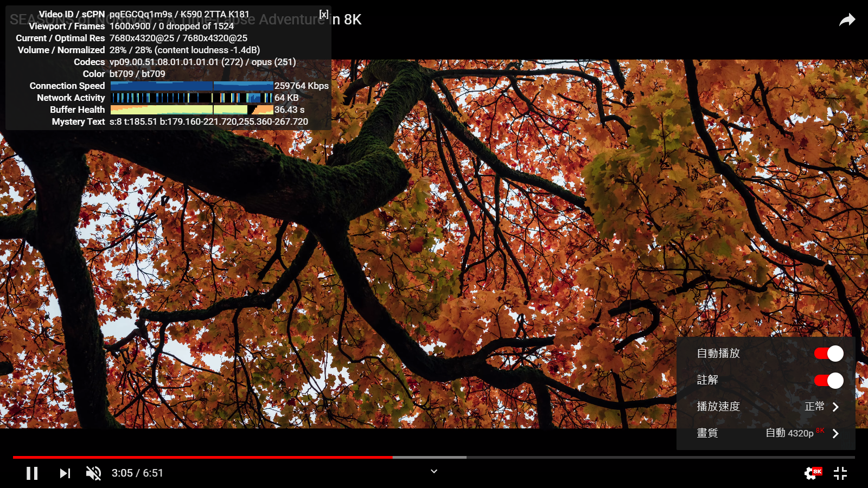Open the 畫質 quality submenu
This screenshot has width=868, height=488.
coord(766,433)
